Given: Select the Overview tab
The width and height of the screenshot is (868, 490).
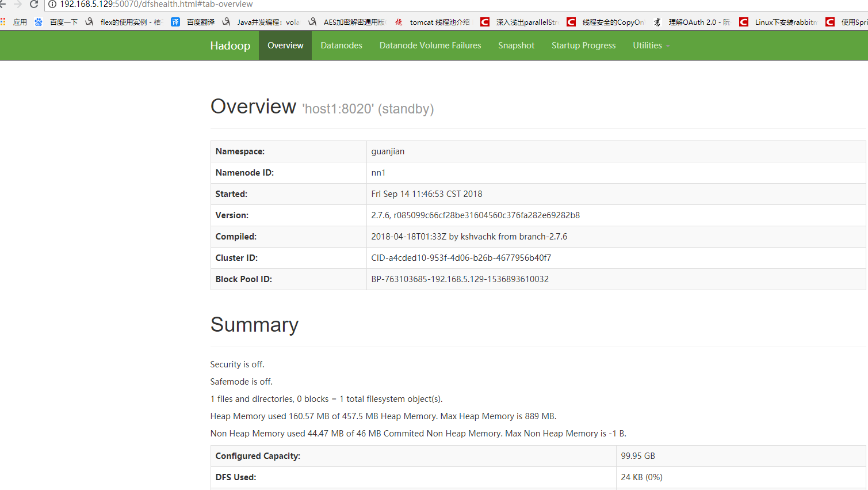Looking at the screenshot, I should (x=285, y=45).
